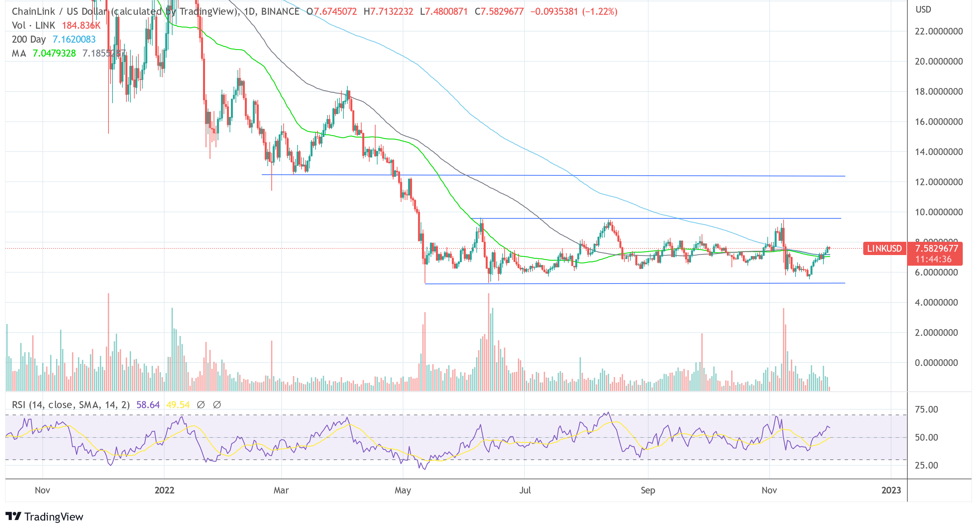Click the purple RSI value 58.64
The height and width of the screenshot is (531, 980).
148,405
